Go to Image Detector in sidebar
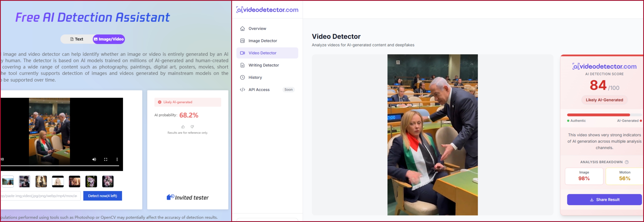Viewport: 644px width, 222px height. coord(262,41)
